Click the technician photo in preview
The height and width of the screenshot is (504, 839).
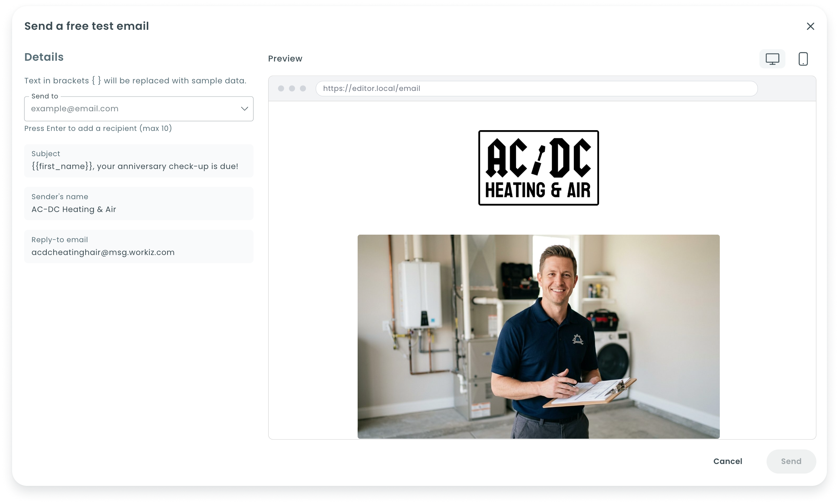(x=538, y=337)
